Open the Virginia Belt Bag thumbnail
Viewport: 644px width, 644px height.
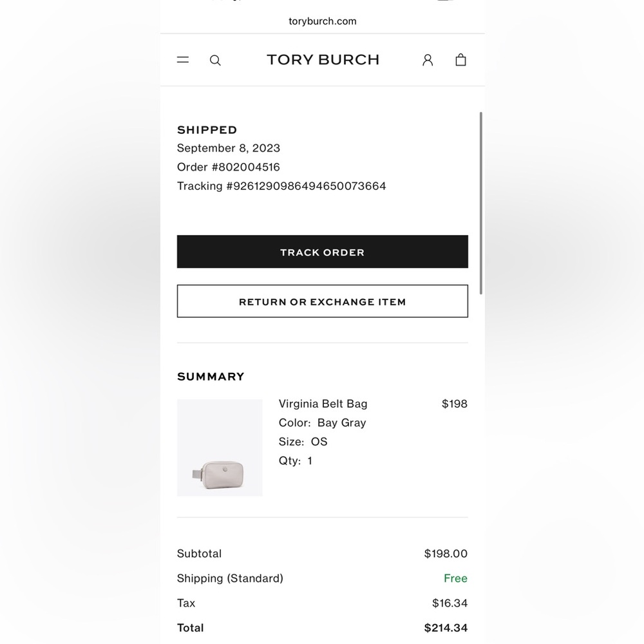click(220, 448)
